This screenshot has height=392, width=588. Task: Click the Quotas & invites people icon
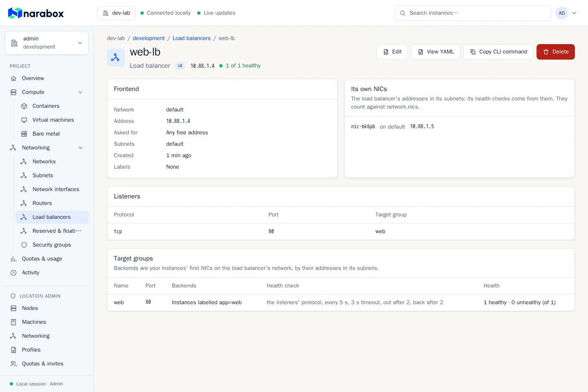13,364
